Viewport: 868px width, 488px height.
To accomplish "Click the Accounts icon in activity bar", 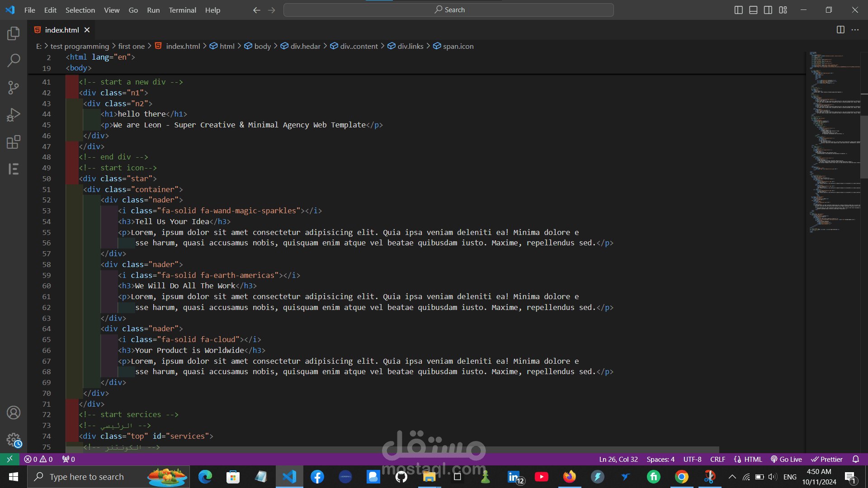I will coord(14,413).
